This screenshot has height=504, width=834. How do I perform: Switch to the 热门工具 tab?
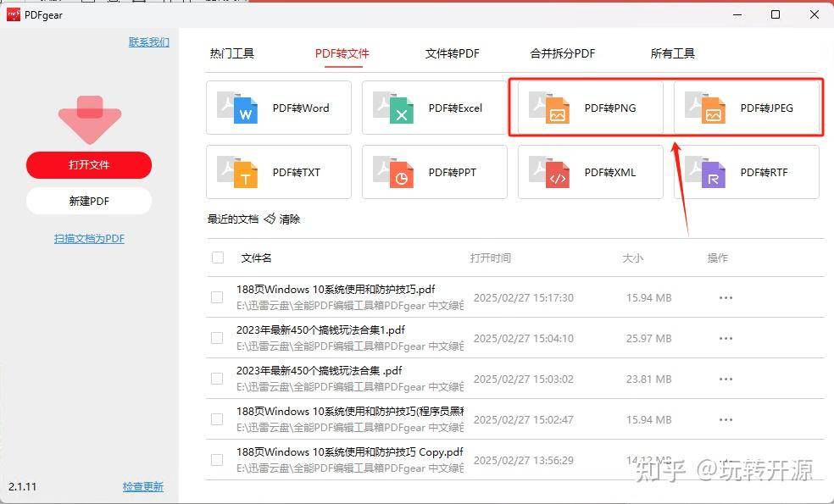232,53
